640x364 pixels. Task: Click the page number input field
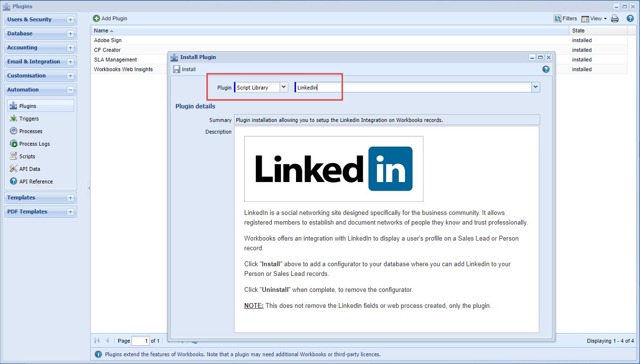click(x=140, y=341)
